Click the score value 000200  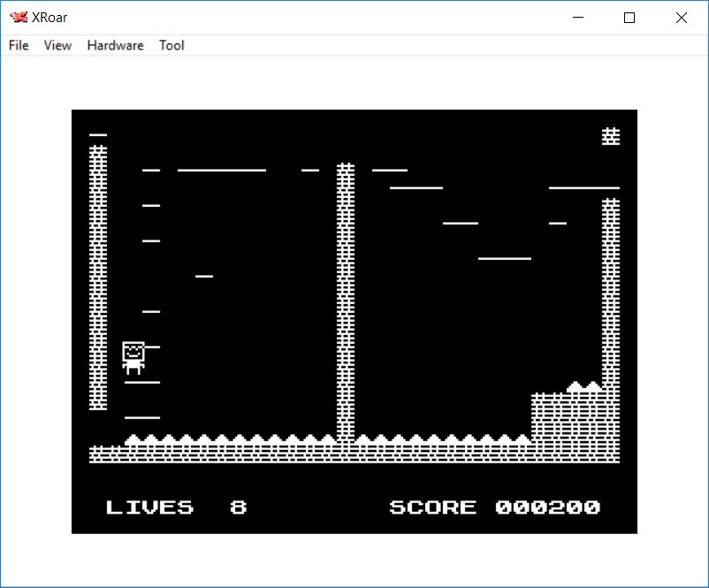tap(548, 508)
